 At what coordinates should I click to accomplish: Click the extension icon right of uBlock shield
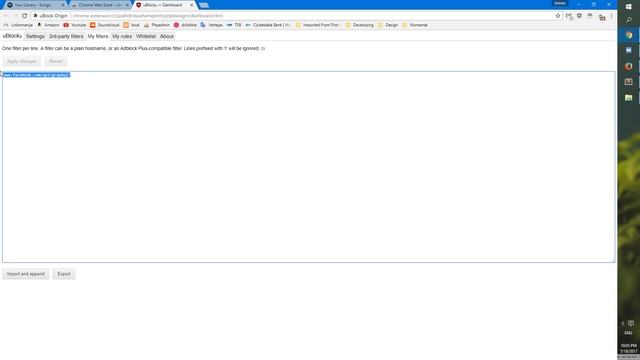pyautogui.click(x=590, y=16)
